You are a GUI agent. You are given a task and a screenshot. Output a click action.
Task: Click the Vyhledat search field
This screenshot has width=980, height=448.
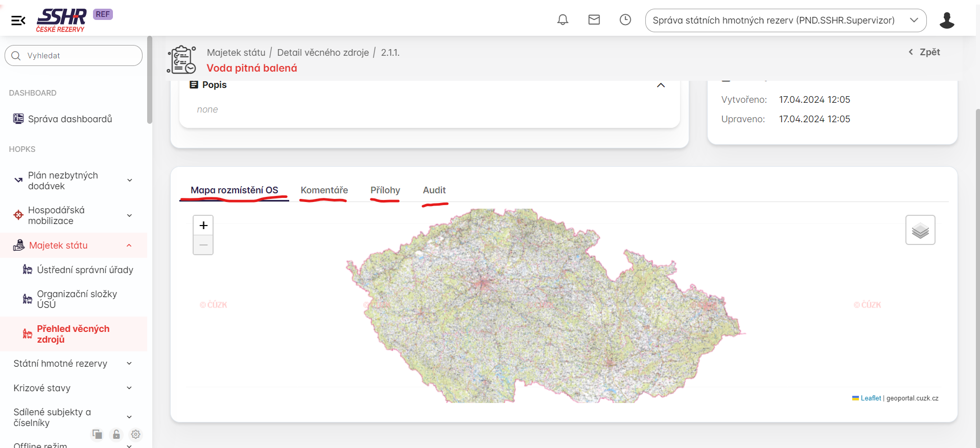77,56
